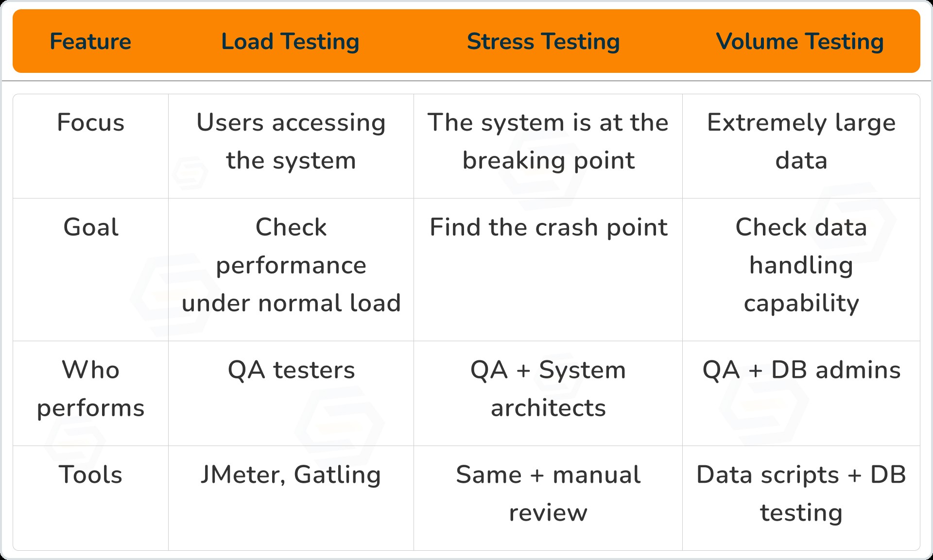Select the Volume Testing header
Viewport: 933px width, 560px height.
(800, 41)
